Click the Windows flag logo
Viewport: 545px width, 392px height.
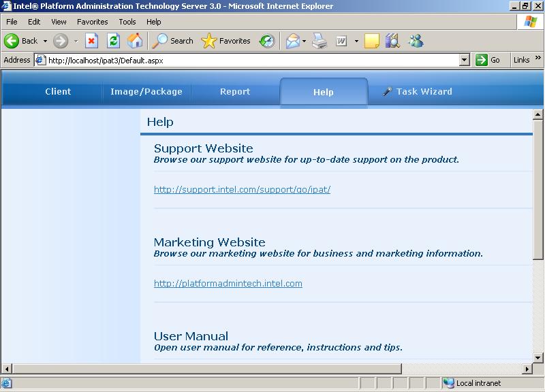[x=531, y=22]
